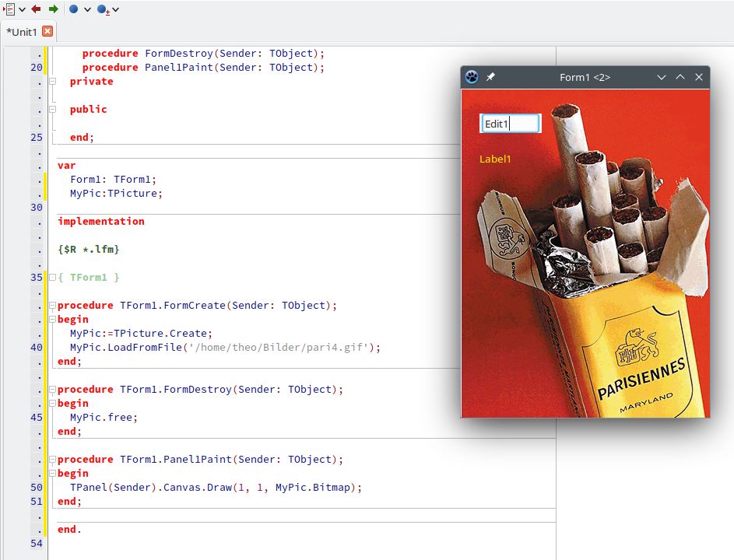Click 'Form1: TForm1;' declaration line
734x560 pixels.
[114, 179]
